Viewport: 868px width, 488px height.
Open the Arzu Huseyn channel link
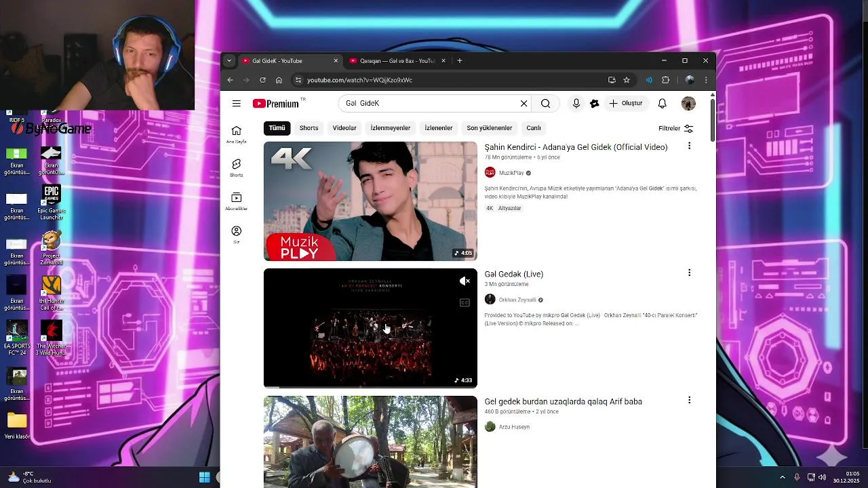tap(514, 427)
